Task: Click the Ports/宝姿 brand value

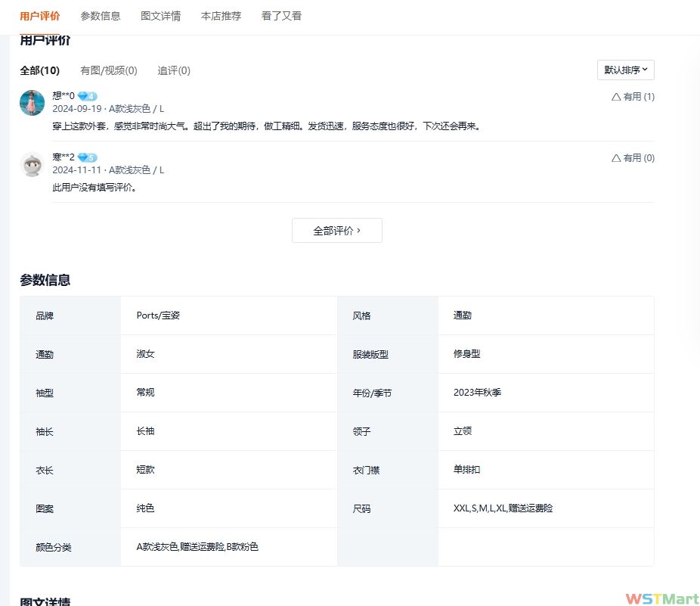Action: 158,315
